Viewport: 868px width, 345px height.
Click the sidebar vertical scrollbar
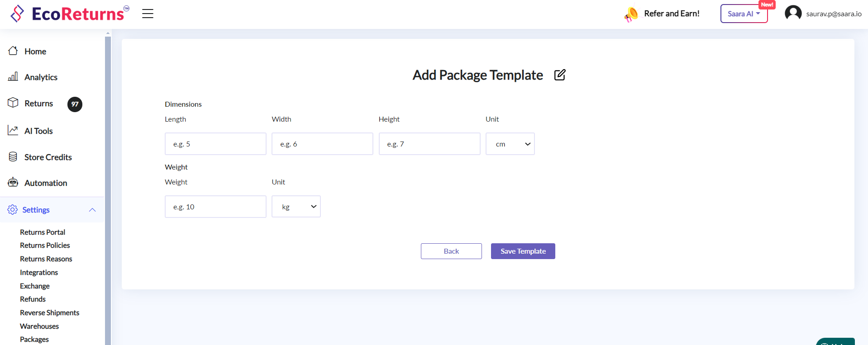pyautogui.click(x=108, y=181)
